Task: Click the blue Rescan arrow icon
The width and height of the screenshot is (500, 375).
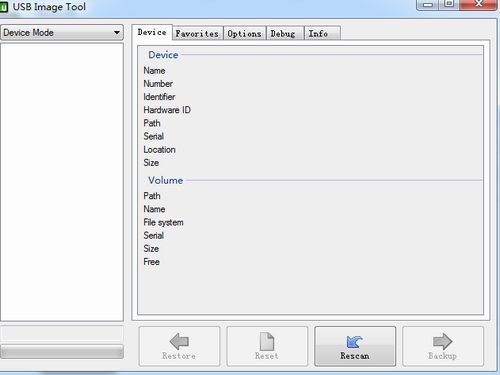Action: pos(355,342)
